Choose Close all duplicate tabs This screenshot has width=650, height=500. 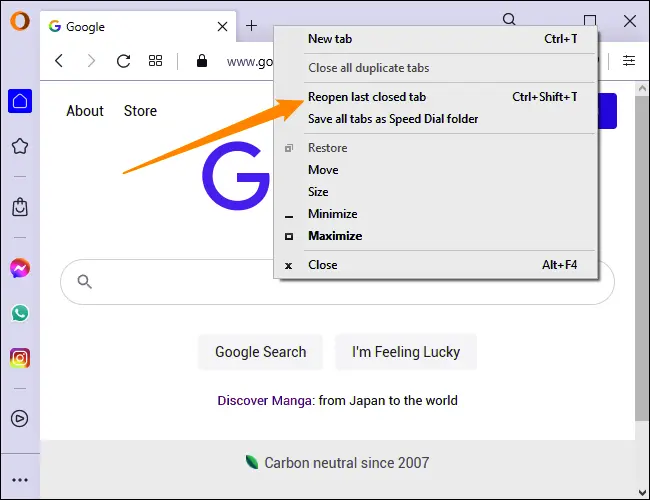point(436,68)
